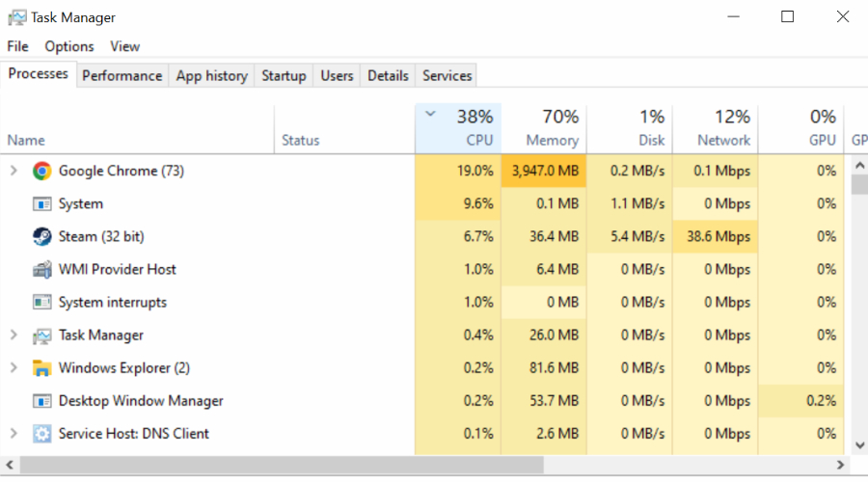Select the Steam (32 bit) process name

tap(101, 237)
